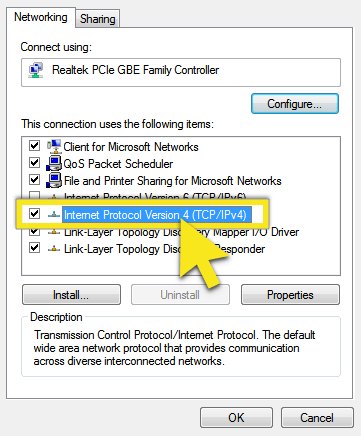This screenshot has height=436, width=361.
Task: Click the Client for Microsoft Networks icon
Action: tap(54, 146)
